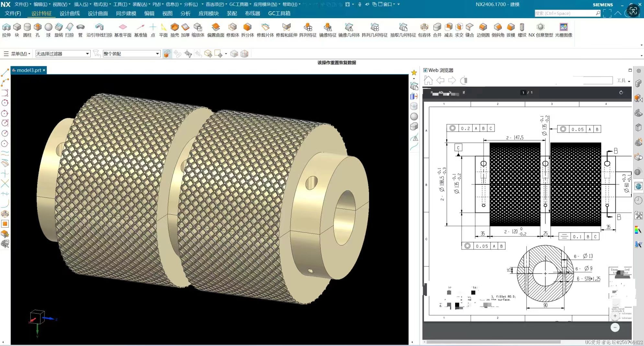This screenshot has height=346, width=644.
Task: Toggle the snap point filter icon
Action: tap(188, 54)
